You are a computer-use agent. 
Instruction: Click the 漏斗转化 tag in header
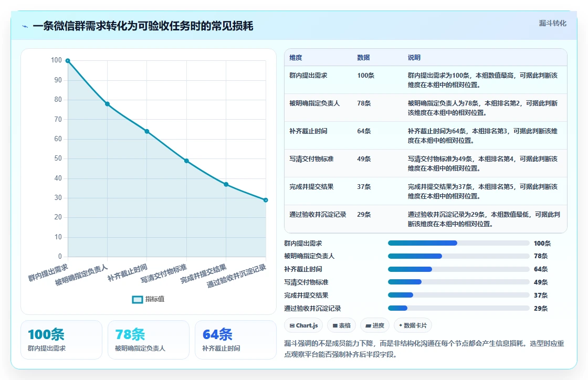pyautogui.click(x=552, y=23)
